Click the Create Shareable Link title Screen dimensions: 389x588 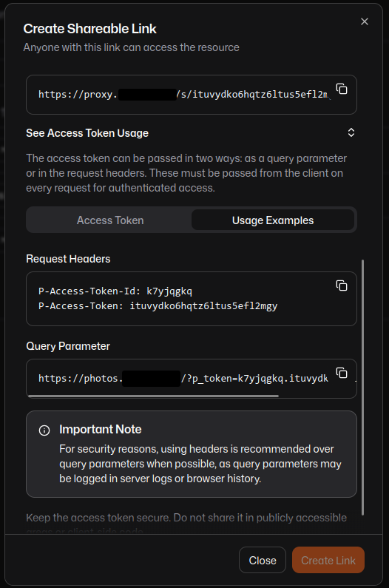pos(89,29)
